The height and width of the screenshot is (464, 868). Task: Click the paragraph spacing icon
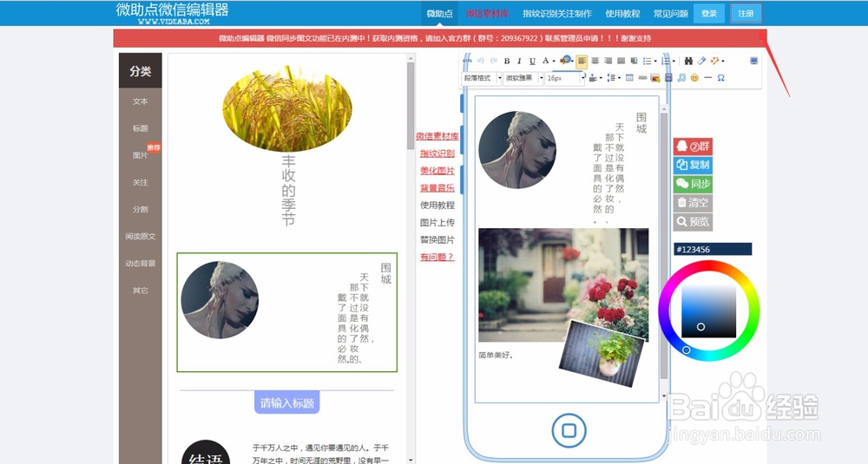point(592,78)
